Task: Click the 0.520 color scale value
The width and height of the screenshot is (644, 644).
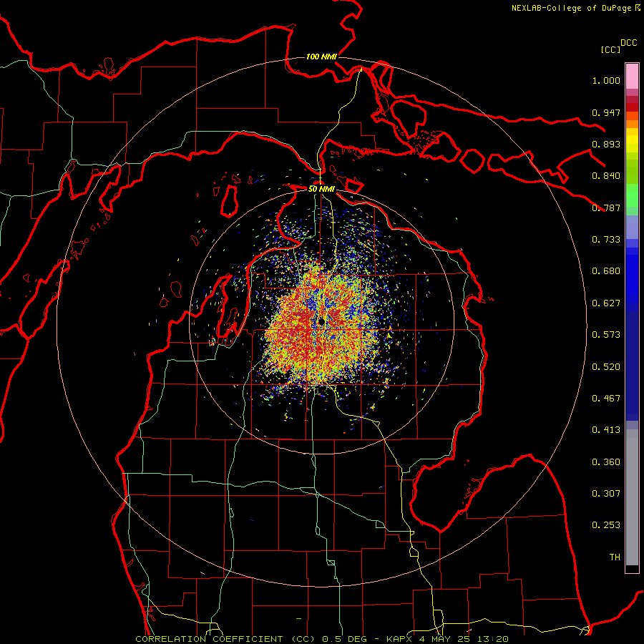Action: pyautogui.click(x=606, y=367)
